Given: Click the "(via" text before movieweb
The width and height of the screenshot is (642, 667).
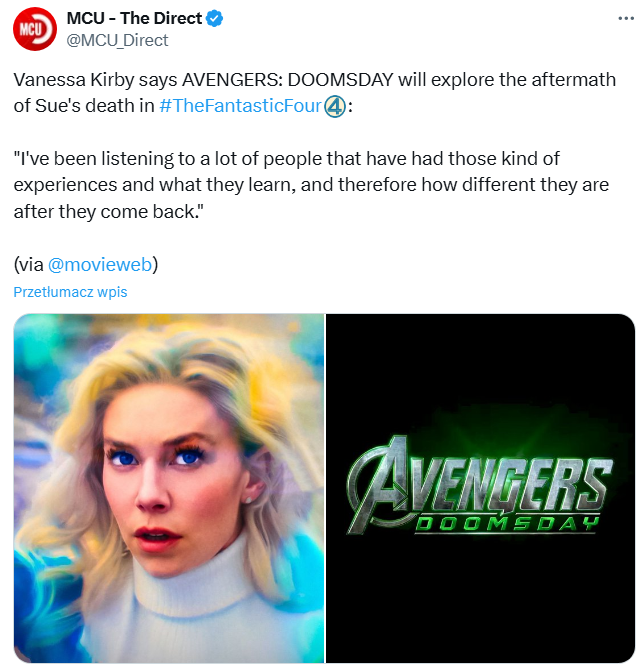Looking at the screenshot, I should (29, 265).
